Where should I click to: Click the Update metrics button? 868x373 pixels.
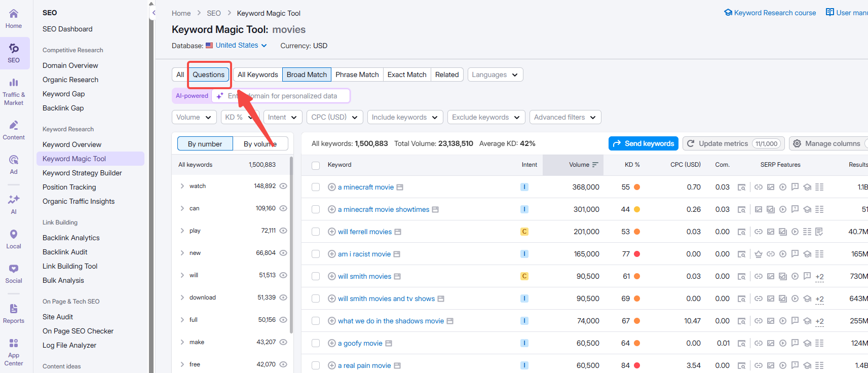tap(734, 143)
